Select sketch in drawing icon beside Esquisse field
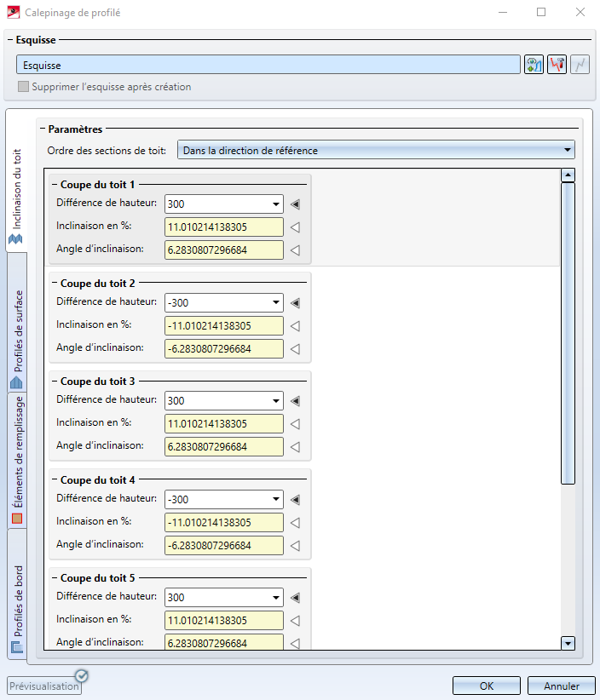The image size is (600, 700). [534, 65]
